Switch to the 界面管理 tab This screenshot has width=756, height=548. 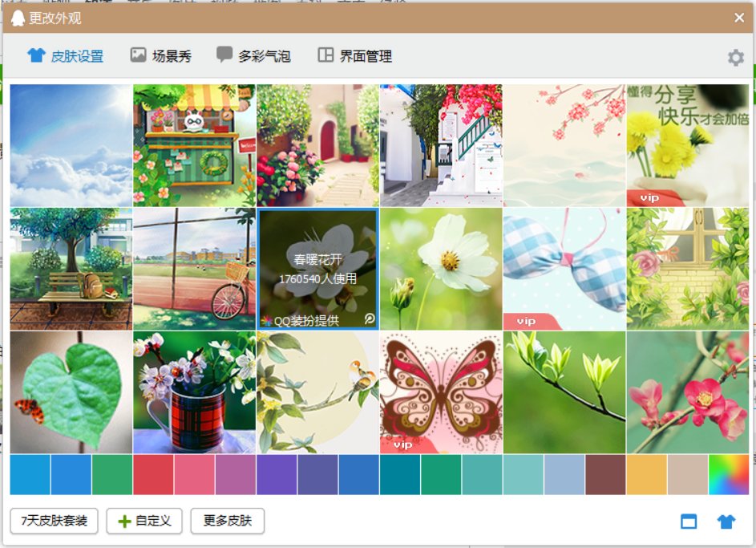(355, 55)
